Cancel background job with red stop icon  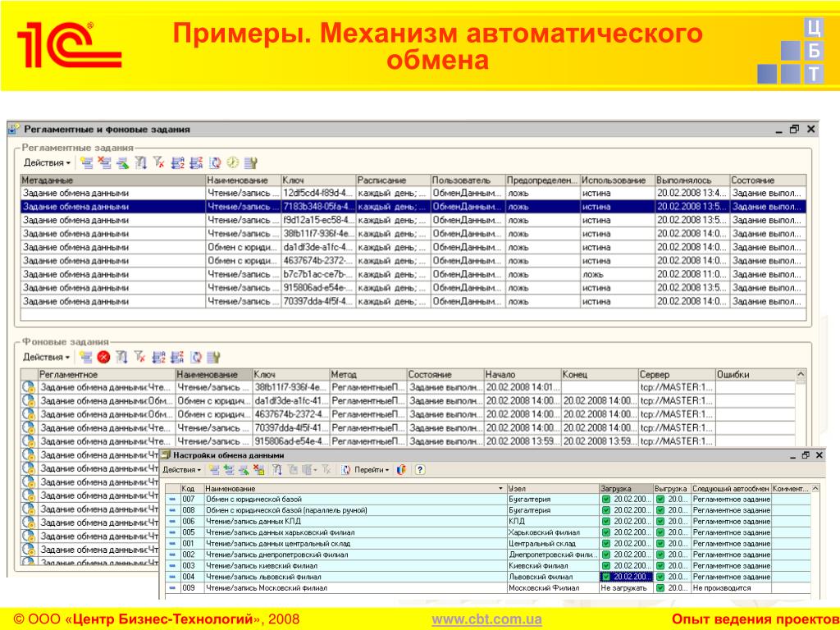[104, 358]
